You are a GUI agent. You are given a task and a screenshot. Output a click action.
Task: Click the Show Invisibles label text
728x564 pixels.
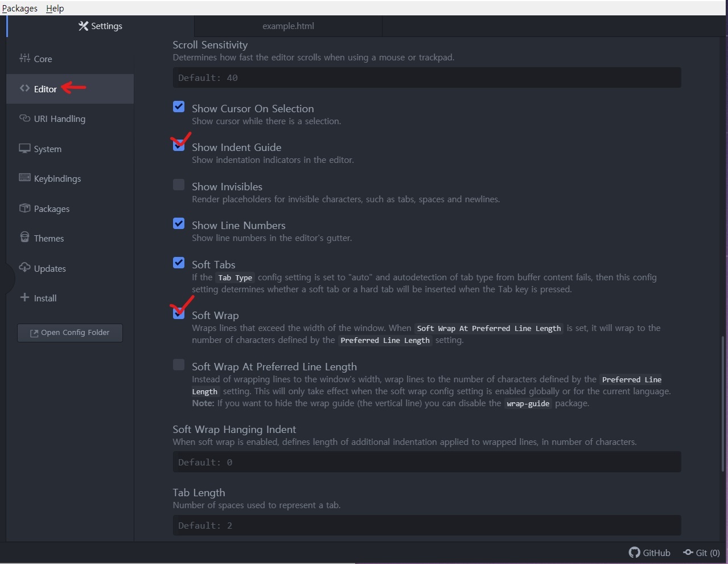point(227,186)
